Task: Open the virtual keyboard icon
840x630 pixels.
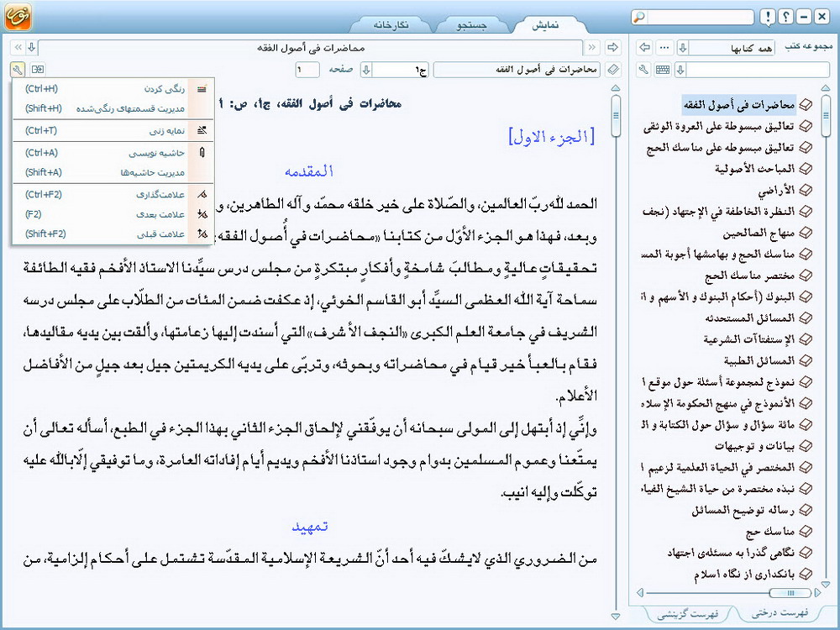Action: pos(663,70)
